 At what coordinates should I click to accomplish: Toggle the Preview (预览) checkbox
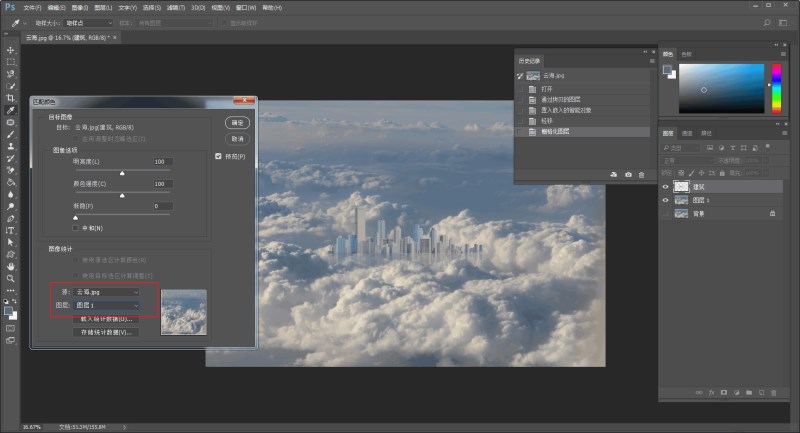(219, 156)
